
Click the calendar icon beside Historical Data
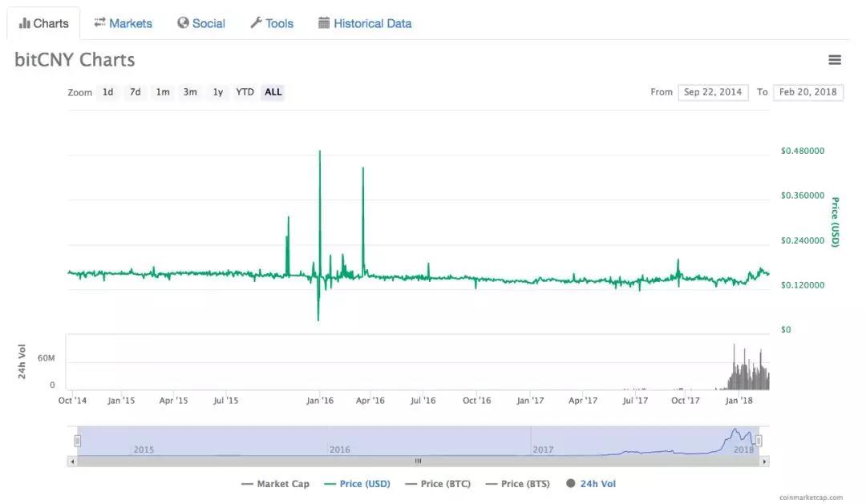(x=324, y=22)
